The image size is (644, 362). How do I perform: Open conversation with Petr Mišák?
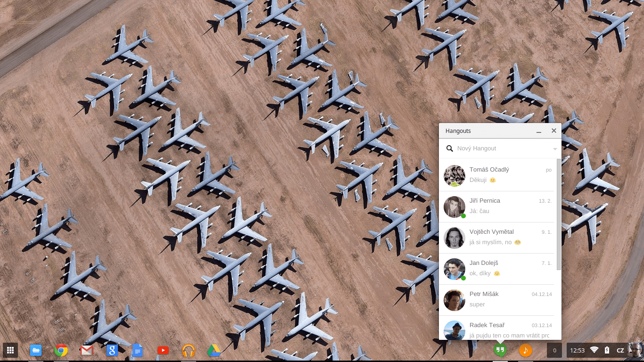(496, 300)
